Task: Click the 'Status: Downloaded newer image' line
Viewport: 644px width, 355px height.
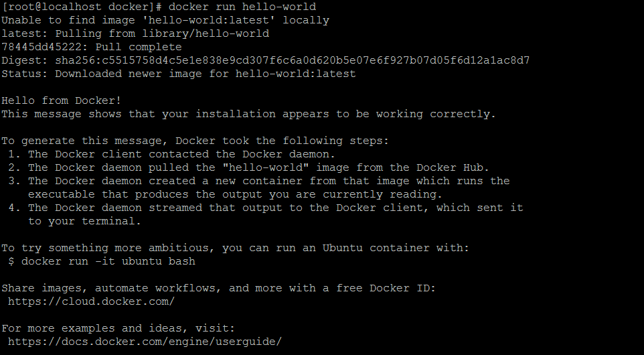Action: (179, 74)
